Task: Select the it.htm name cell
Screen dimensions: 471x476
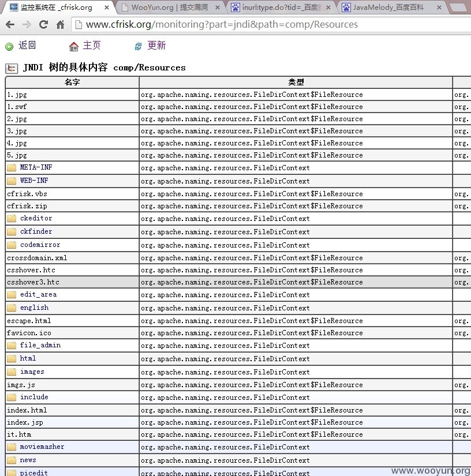Action: click(x=72, y=434)
